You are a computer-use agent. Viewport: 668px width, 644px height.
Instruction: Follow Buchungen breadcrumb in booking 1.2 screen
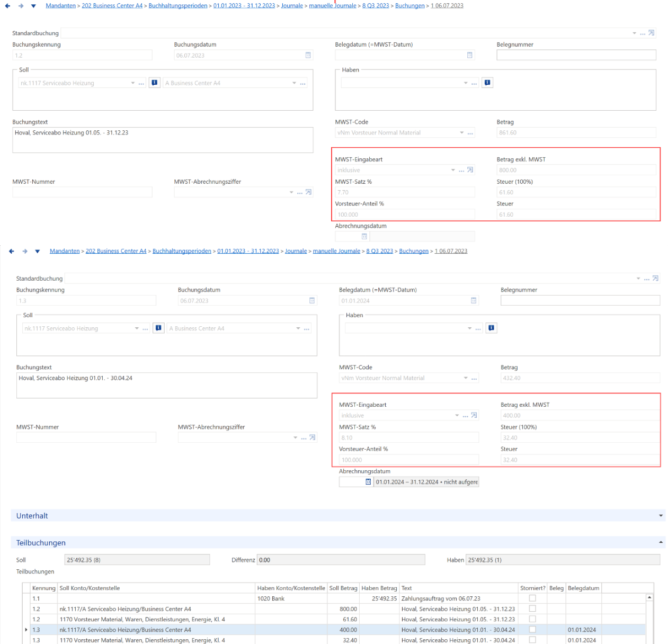[x=410, y=6]
